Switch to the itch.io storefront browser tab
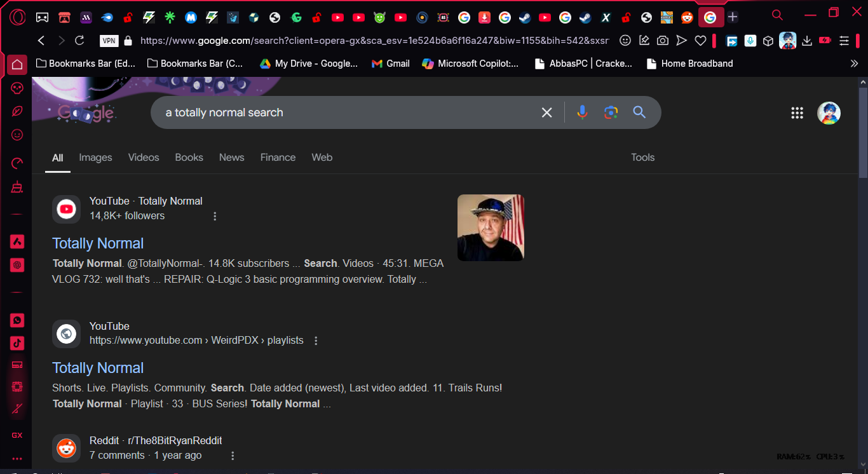This screenshot has height=474, width=868. point(64,17)
